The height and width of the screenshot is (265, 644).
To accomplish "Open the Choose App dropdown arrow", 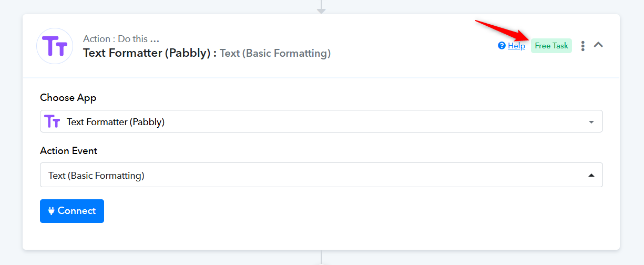I will click(x=591, y=122).
